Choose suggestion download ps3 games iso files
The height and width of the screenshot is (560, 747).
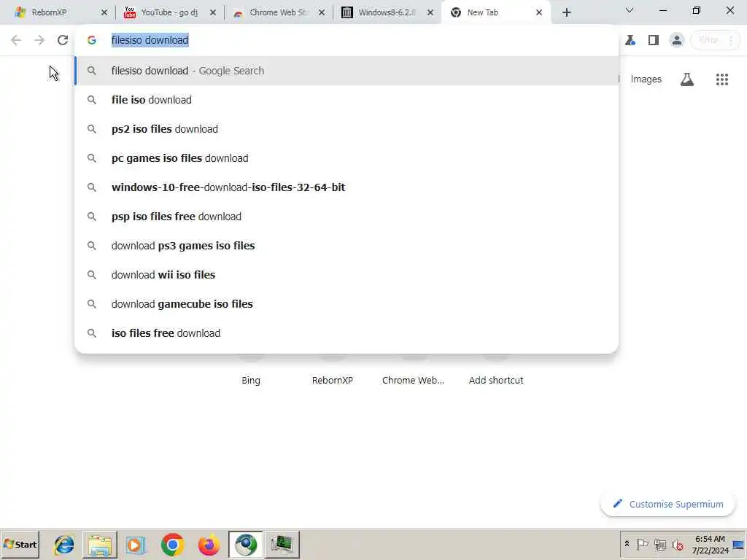(347, 246)
